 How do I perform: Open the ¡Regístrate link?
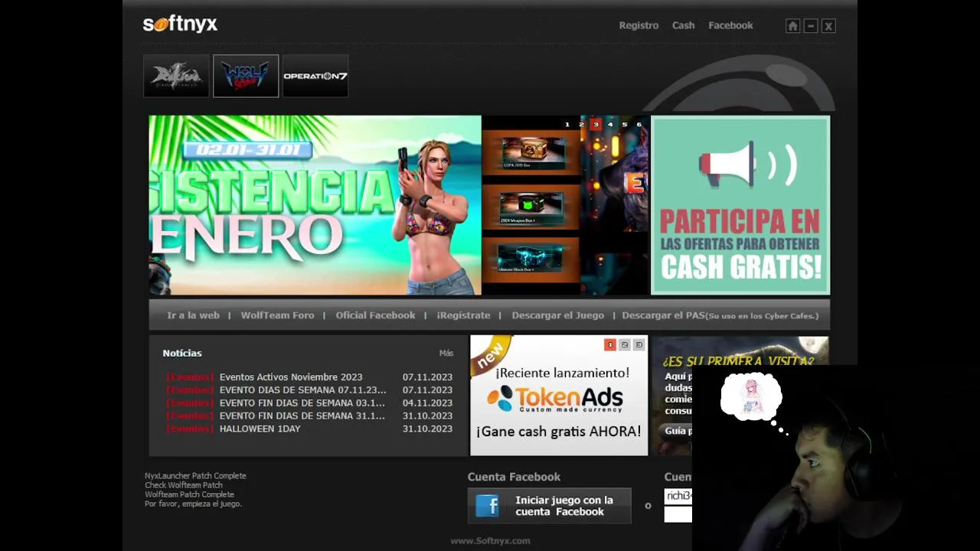pos(463,315)
